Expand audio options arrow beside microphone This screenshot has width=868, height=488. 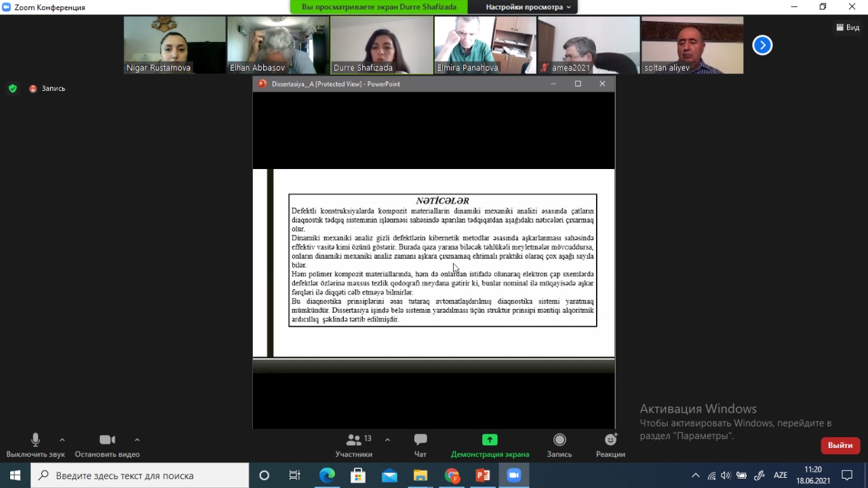[x=62, y=440]
